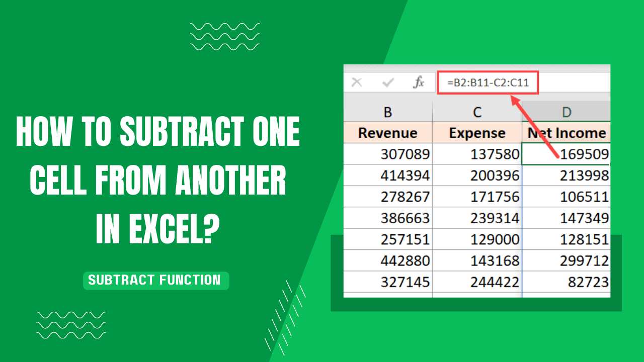
Task: Click the wavy lines decoration bottom left
Action: (70, 324)
